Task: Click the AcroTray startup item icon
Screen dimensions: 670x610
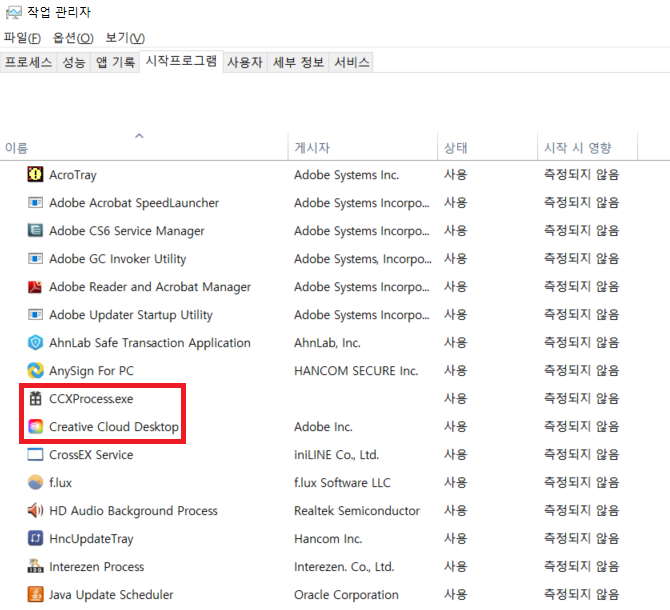Action: pos(35,174)
